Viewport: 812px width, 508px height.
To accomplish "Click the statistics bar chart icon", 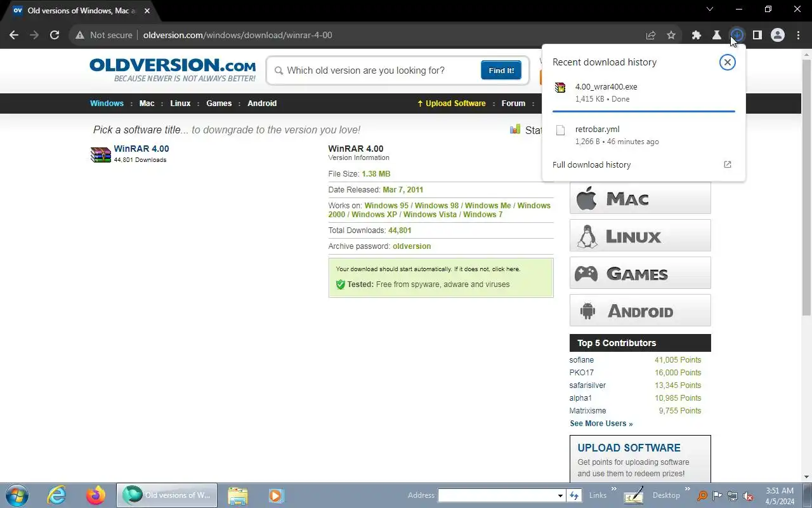I will [x=515, y=130].
